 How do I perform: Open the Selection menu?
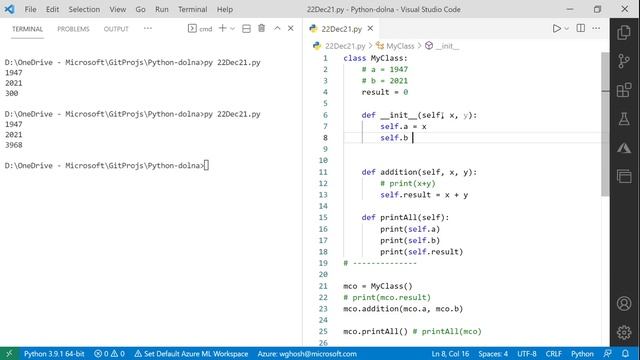coord(84,9)
